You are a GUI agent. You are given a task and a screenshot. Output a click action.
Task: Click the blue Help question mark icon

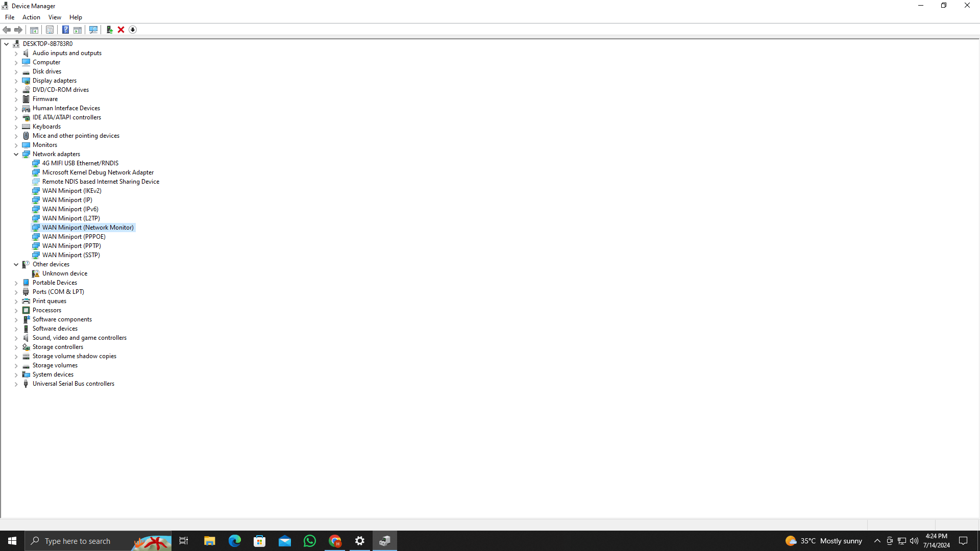pyautogui.click(x=65, y=30)
